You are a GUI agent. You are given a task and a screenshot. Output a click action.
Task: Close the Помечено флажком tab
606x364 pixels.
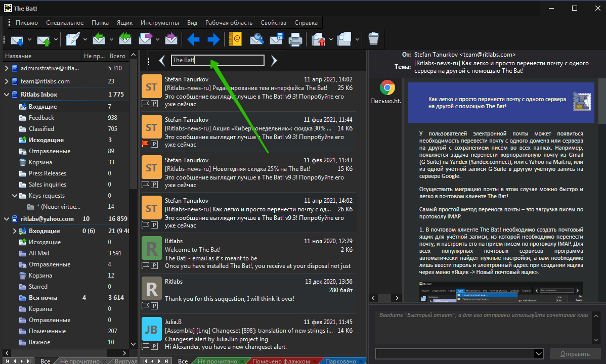point(315,361)
